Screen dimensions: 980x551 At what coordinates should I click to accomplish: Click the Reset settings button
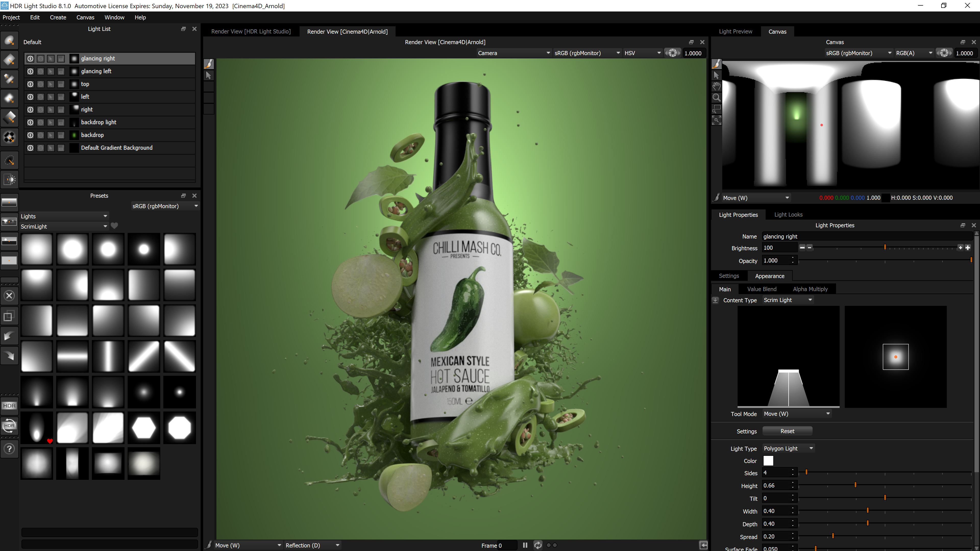(787, 431)
